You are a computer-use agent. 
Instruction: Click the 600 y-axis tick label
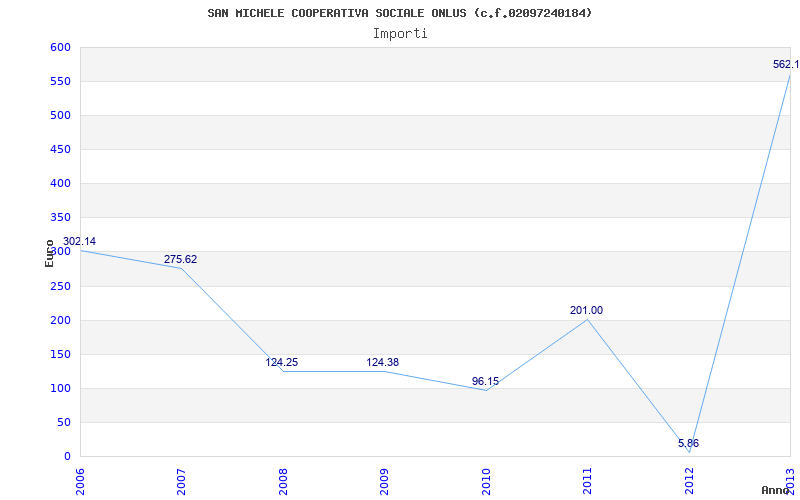(x=60, y=47)
